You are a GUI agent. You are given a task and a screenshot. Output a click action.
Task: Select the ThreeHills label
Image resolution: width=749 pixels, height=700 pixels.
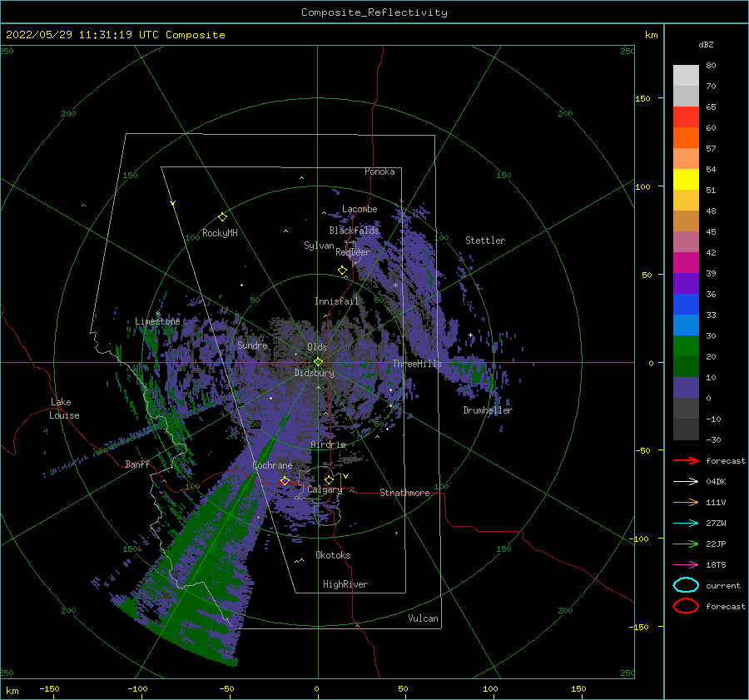[417, 364]
